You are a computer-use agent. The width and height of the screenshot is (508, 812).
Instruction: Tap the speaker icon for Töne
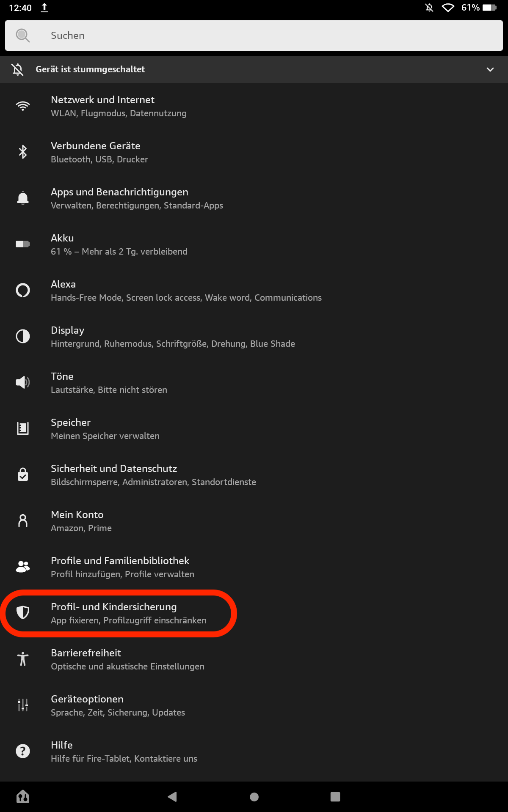[23, 383]
